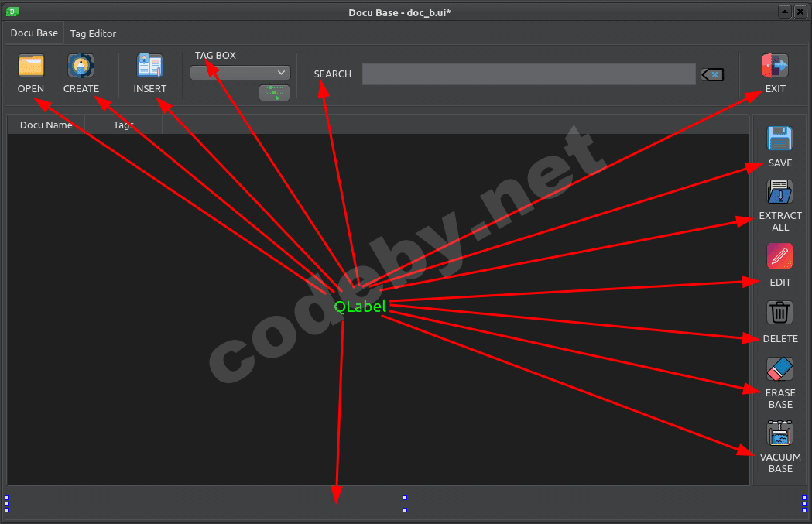Switch to the Docu Base tab
The image size is (812, 524).
34,33
